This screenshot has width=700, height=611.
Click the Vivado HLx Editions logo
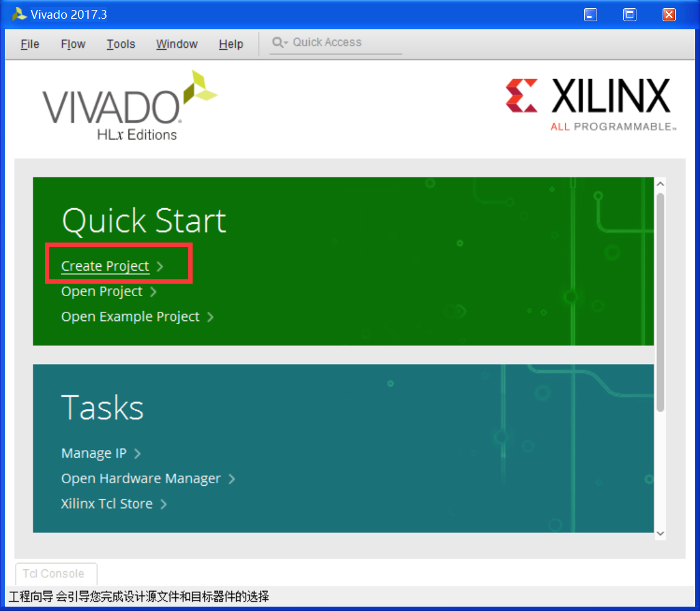coord(130,106)
